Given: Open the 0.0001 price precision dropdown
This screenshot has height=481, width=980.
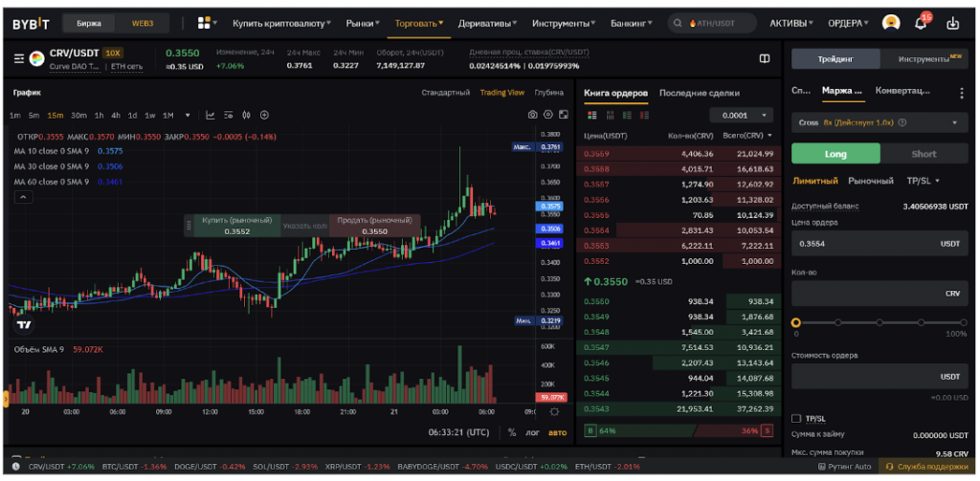Looking at the screenshot, I should click(x=741, y=115).
